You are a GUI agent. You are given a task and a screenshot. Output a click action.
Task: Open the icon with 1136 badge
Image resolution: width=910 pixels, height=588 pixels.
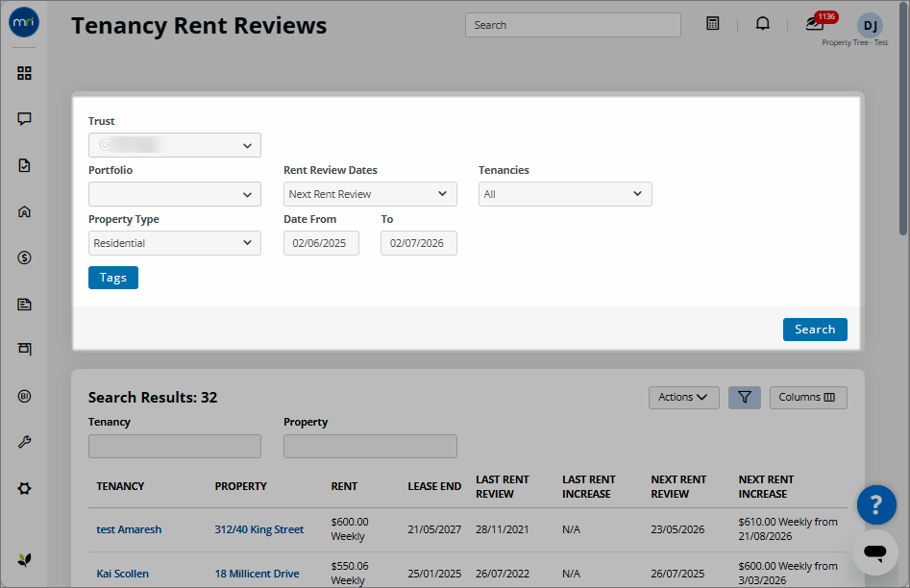817,23
